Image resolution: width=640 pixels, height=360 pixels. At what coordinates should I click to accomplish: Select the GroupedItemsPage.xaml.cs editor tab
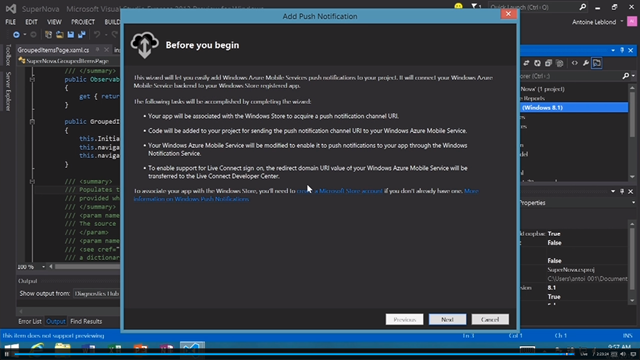click(53, 50)
